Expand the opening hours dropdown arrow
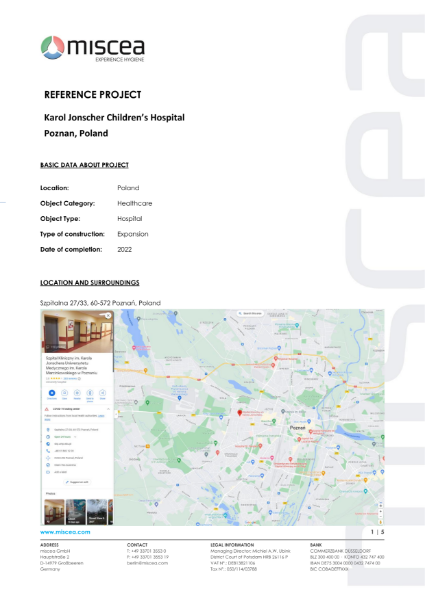Viewport: 425px width, 600px height. pos(75,437)
